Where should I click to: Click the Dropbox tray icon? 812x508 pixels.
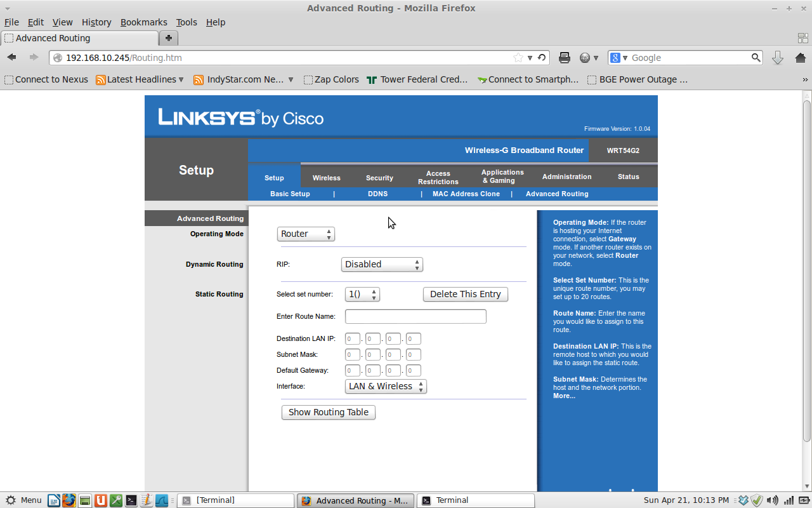743,500
